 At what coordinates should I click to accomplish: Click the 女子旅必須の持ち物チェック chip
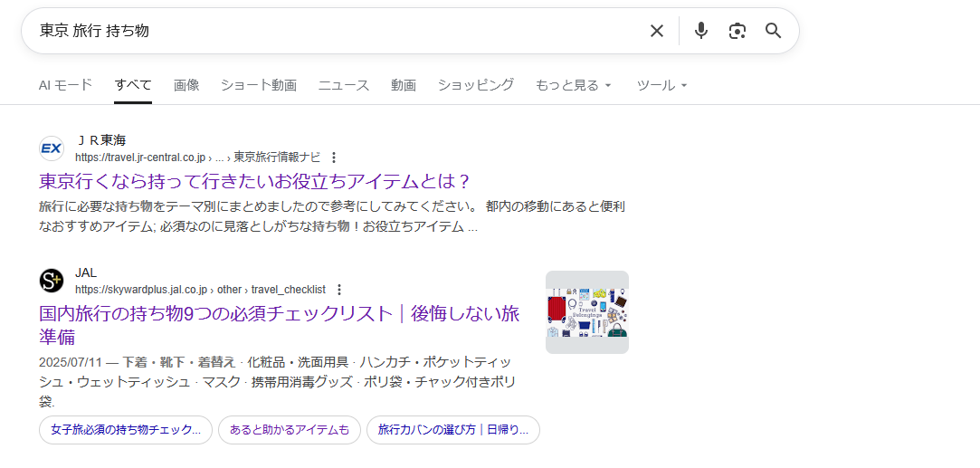[x=126, y=430]
